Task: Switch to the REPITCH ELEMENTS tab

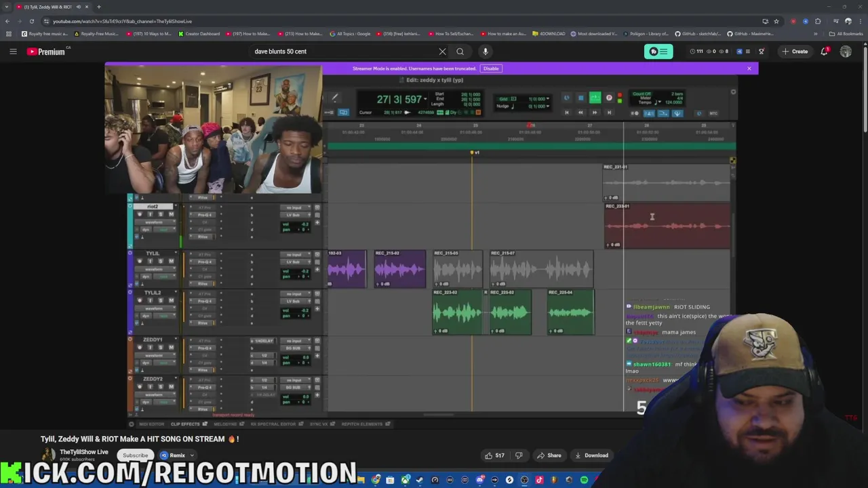Action: [366, 424]
